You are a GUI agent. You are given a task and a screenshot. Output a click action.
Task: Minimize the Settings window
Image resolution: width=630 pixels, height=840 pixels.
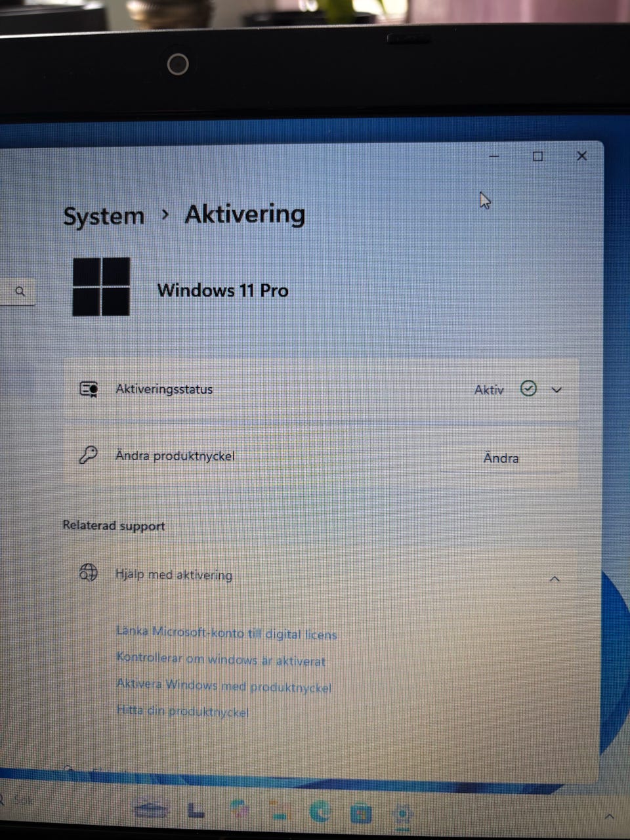pos(494,157)
